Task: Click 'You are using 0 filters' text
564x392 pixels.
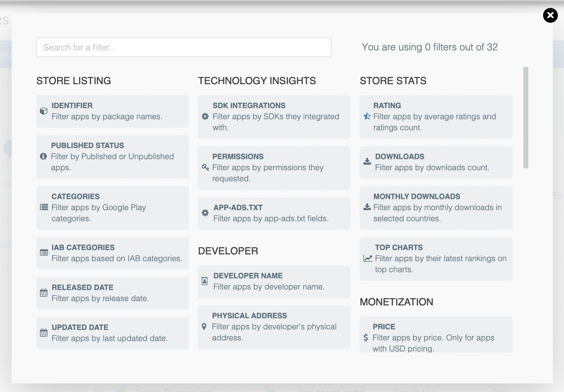Action: click(x=430, y=47)
